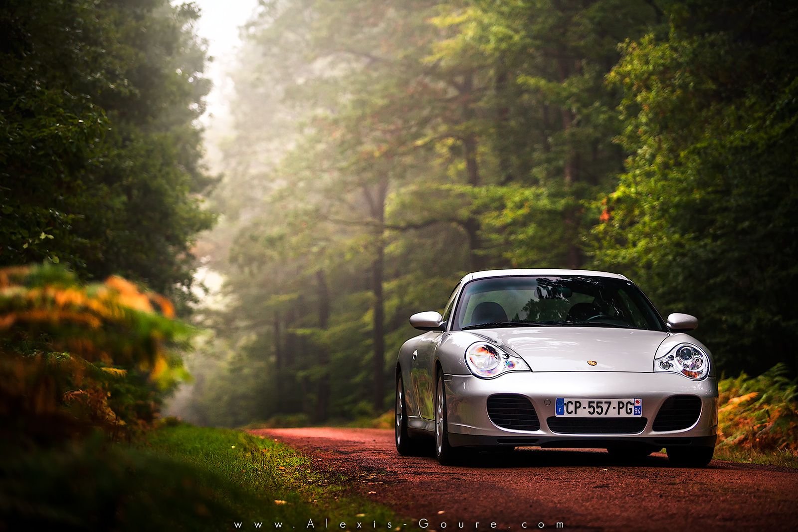Screen dimensions: 798x532
Task: Click the car's right-side headlight
Action: click(683, 360)
